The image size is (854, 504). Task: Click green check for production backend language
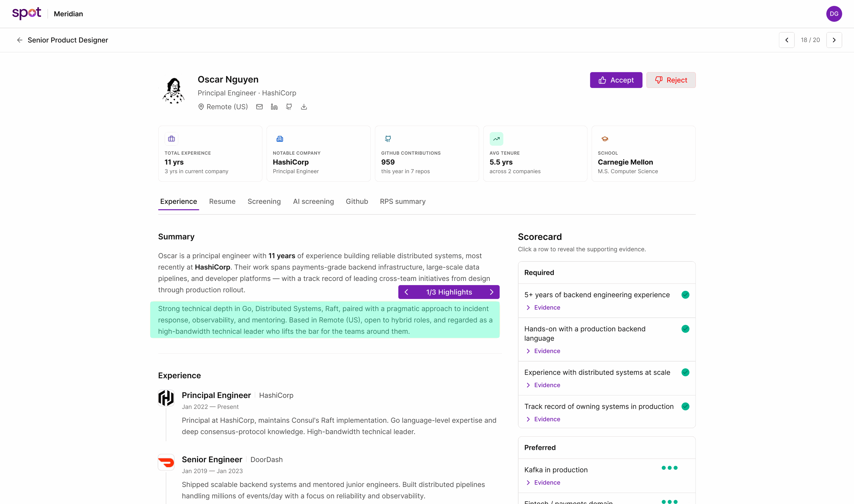coord(686,329)
